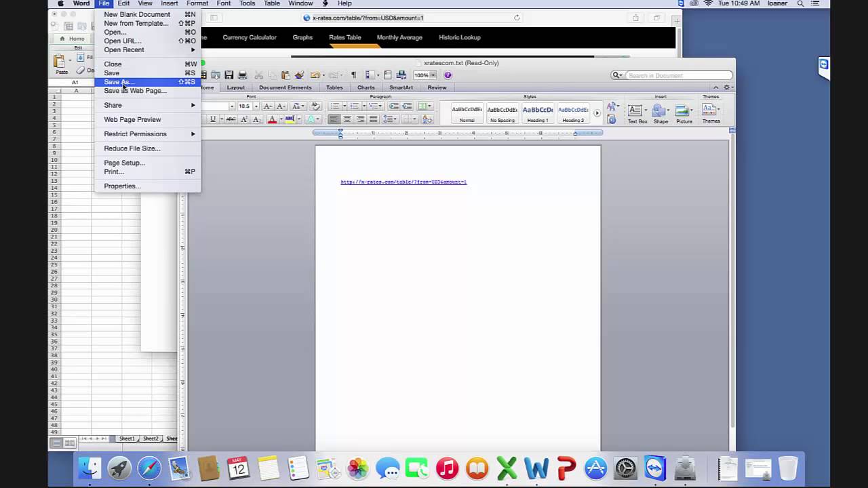868x488 pixels.
Task: Expand the Open Recent submenu
Action: point(147,49)
